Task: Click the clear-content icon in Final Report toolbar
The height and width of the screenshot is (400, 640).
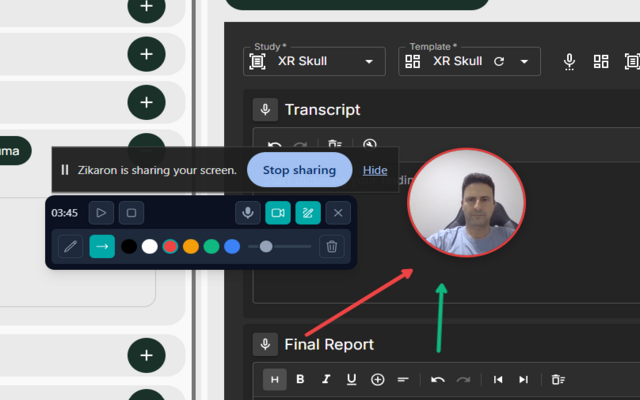Action: pyautogui.click(x=558, y=380)
